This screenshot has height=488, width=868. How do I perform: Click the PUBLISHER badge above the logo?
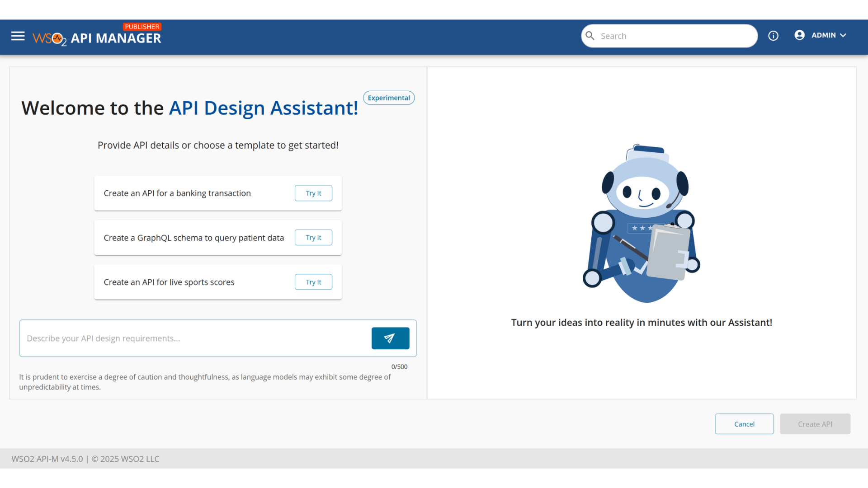click(x=142, y=26)
